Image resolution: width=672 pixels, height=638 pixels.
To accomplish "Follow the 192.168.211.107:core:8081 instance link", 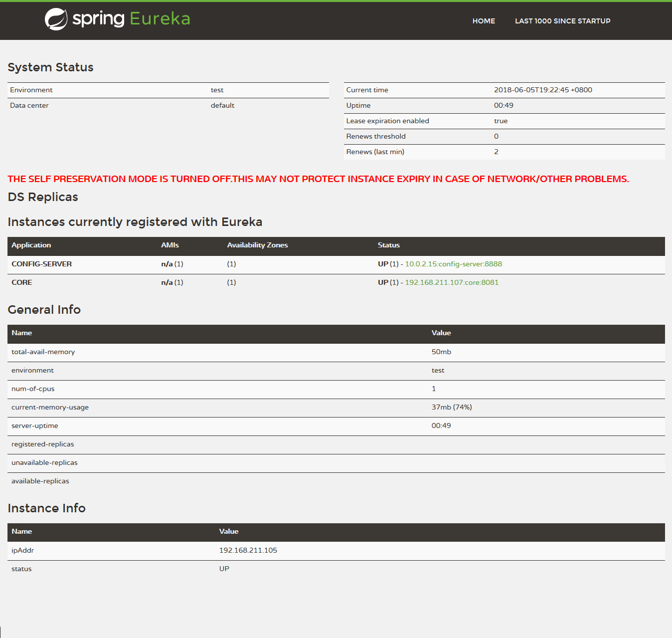I will (452, 282).
